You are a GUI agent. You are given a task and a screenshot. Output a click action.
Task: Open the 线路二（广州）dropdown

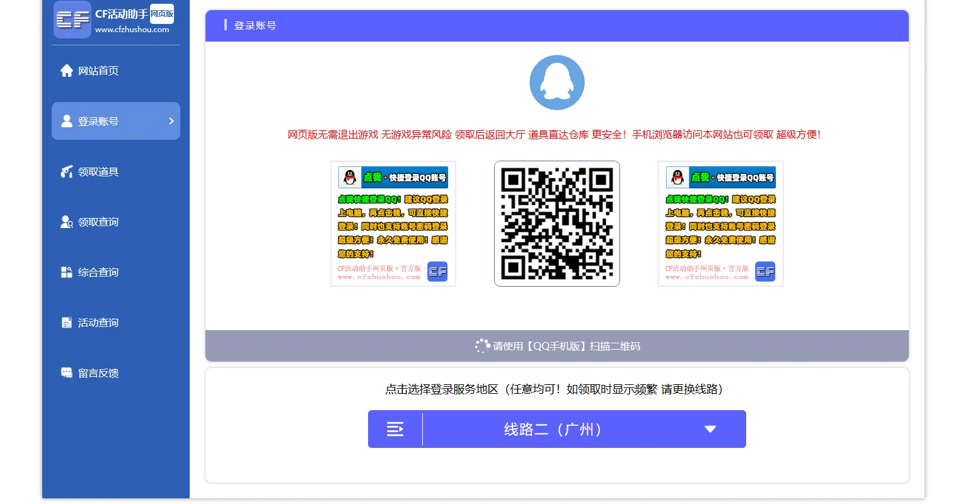click(x=557, y=429)
